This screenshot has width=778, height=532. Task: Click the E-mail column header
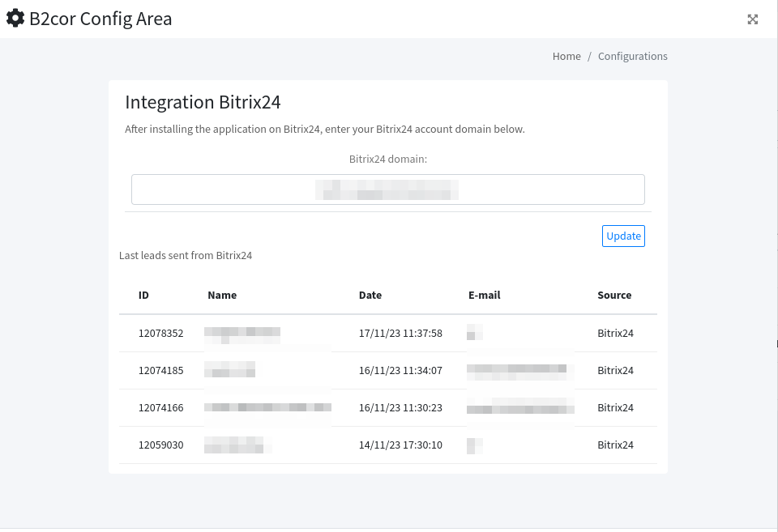click(484, 296)
